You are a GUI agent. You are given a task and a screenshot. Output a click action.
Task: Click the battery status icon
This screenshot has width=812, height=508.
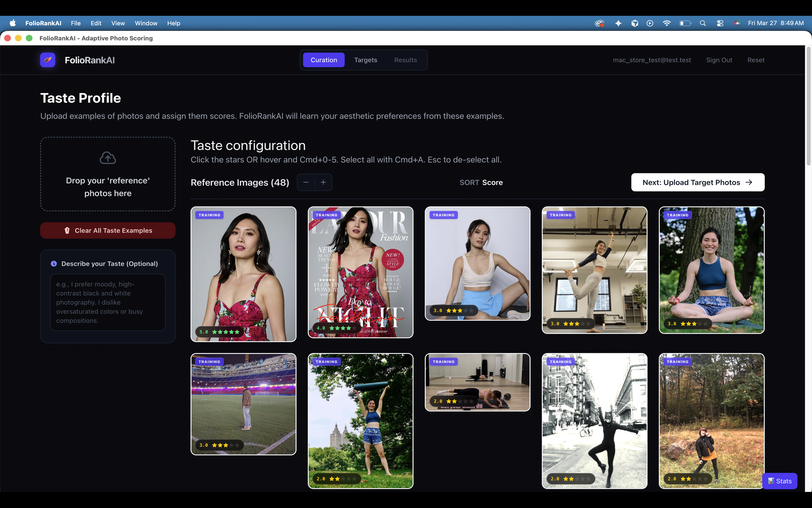[685, 23]
